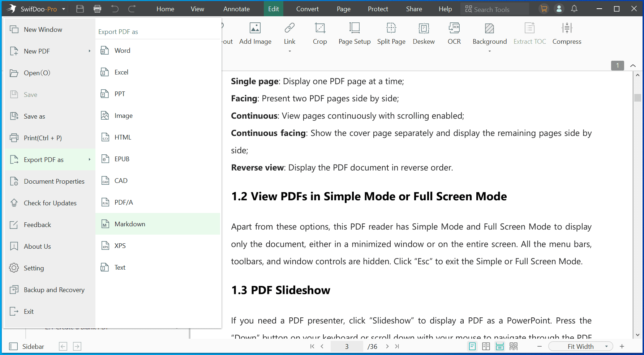The width and height of the screenshot is (644, 355).
Task: Export PDF as Word
Action: (158, 51)
